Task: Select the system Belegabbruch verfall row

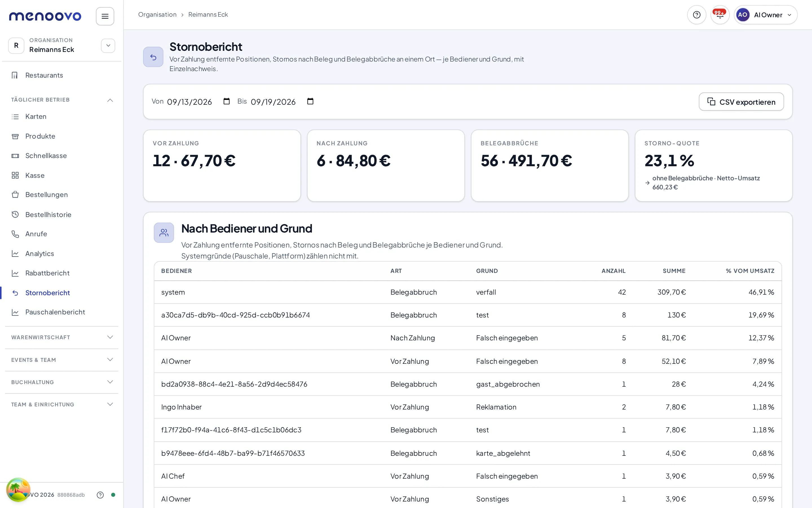Action: pyautogui.click(x=468, y=292)
